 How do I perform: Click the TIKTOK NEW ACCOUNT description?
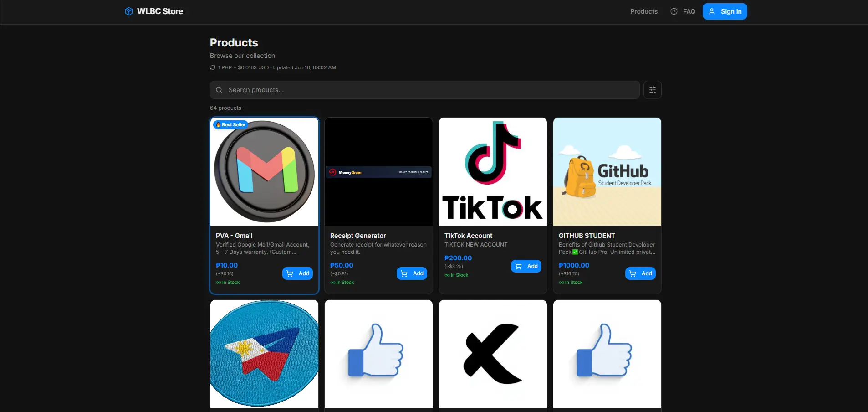pyautogui.click(x=476, y=245)
